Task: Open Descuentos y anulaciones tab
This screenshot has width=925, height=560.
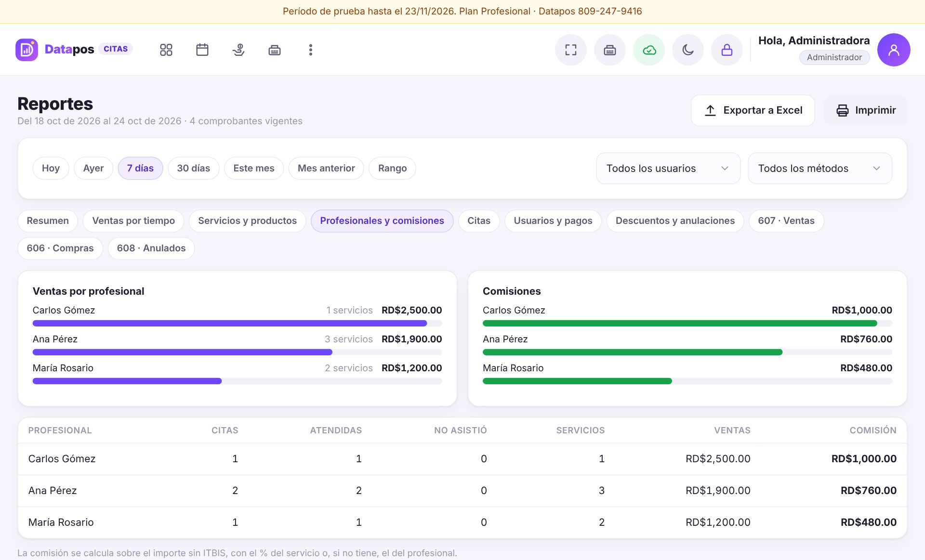Action: coord(675,221)
